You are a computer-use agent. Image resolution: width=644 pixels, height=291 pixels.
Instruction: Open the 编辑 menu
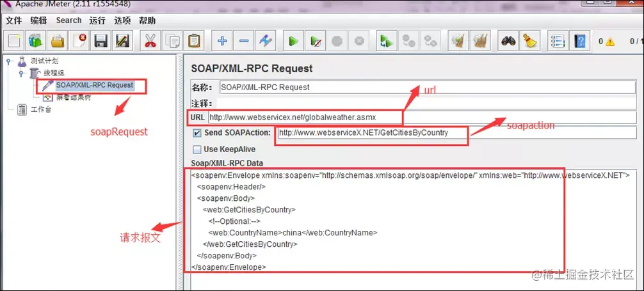(x=38, y=20)
